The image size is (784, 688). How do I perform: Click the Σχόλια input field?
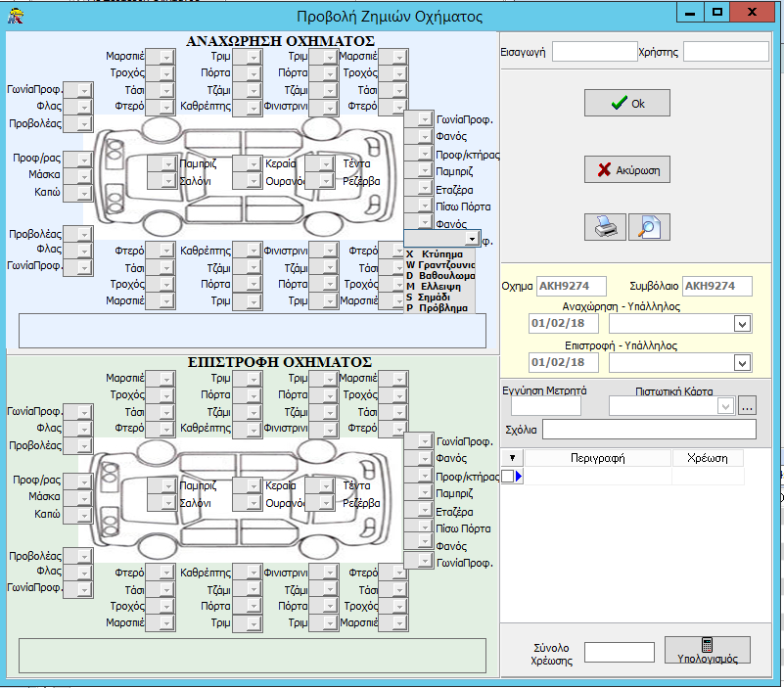click(x=649, y=430)
